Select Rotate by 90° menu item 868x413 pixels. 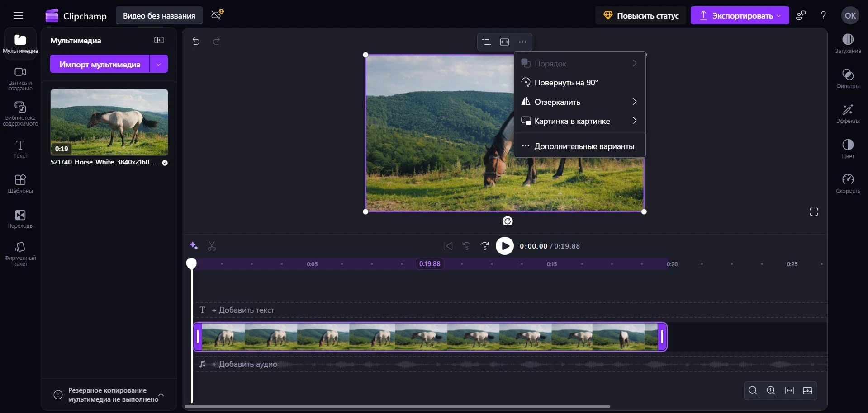(x=566, y=83)
